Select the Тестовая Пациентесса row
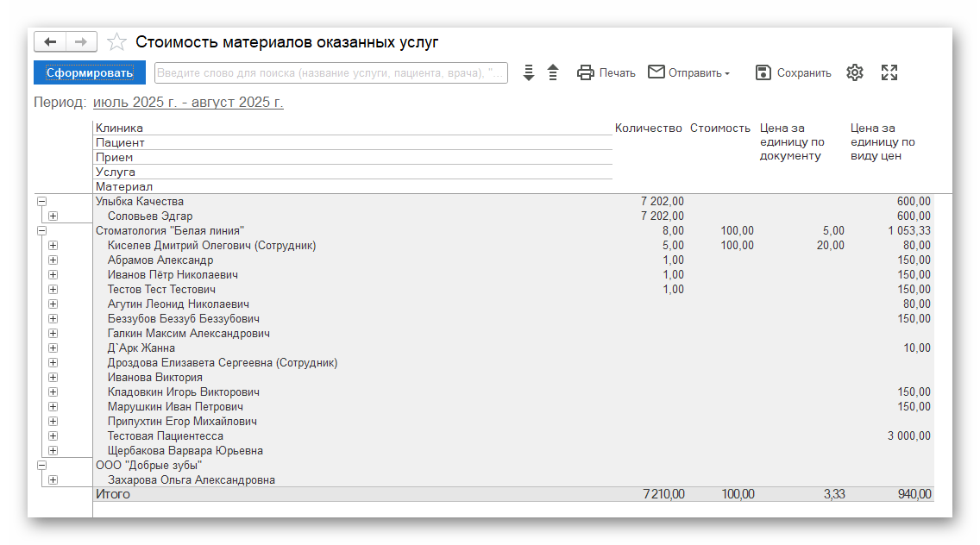This screenshot has width=980, height=545. coord(165,436)
